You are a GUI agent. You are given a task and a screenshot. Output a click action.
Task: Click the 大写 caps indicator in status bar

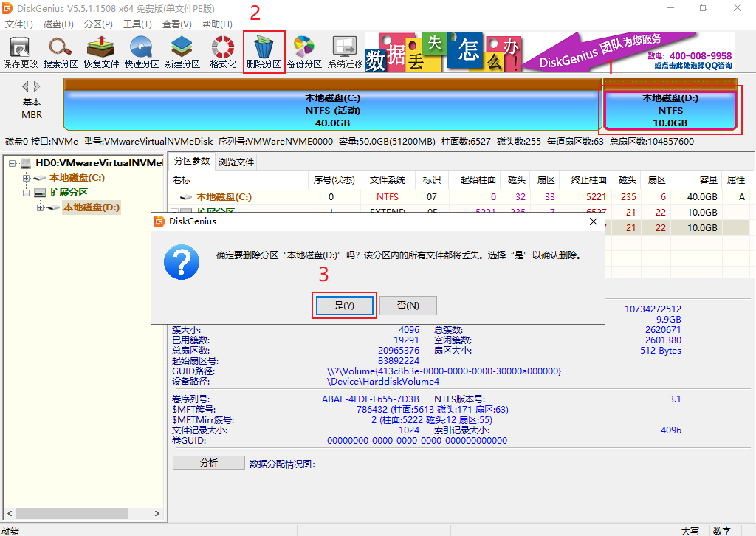point(690,531)
